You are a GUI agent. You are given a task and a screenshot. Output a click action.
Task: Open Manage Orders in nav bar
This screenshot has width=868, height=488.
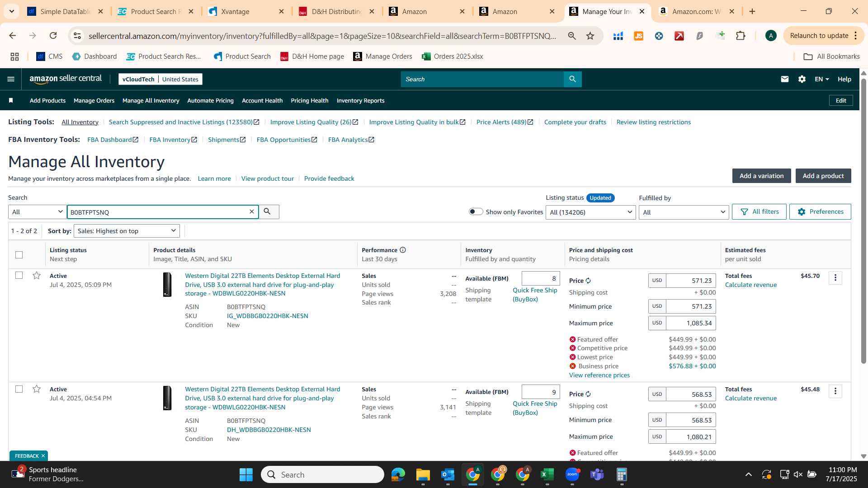click(94, 100)
